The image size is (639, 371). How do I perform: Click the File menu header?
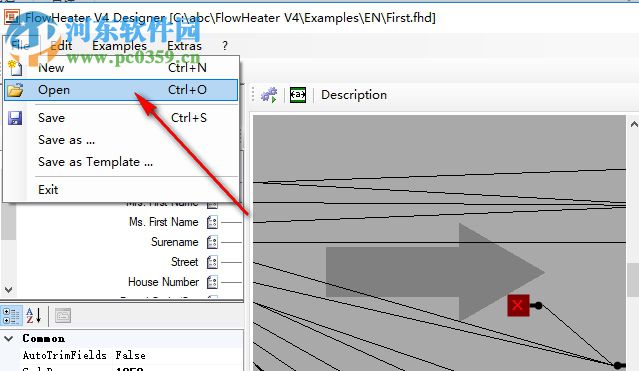tap(21, 45)
